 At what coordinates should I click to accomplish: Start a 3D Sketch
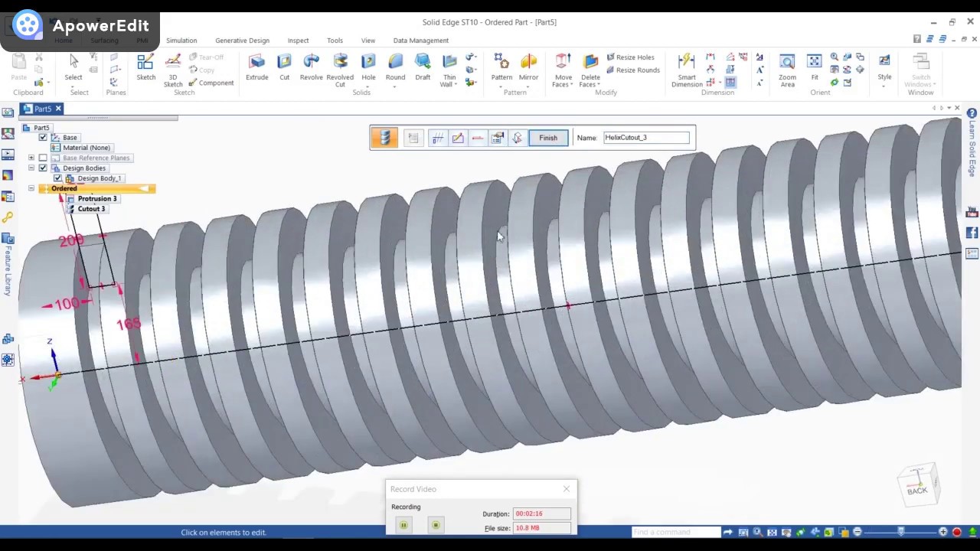[173, 70]
